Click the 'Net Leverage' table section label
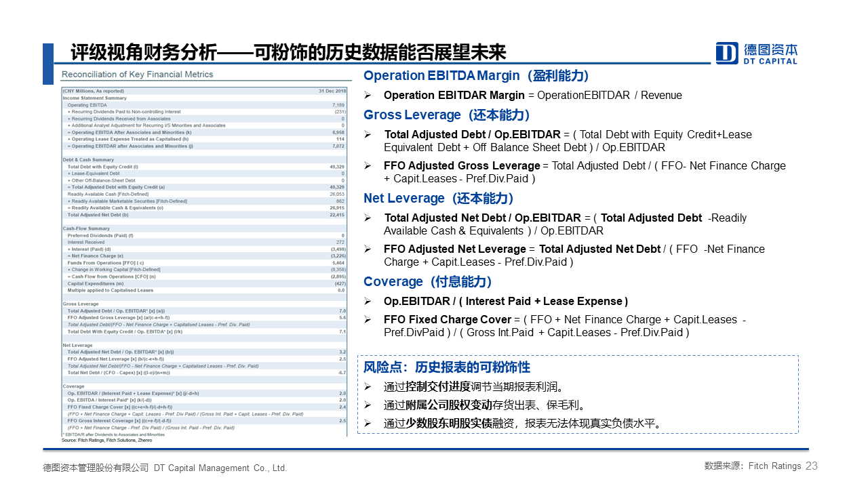Viewport: 868px width, 488px height. (78, 345)
